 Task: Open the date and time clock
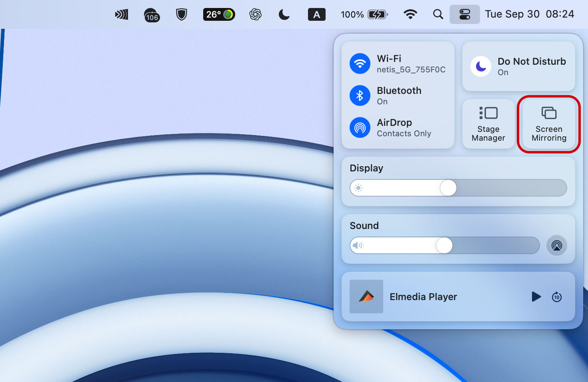coord(529,14)
